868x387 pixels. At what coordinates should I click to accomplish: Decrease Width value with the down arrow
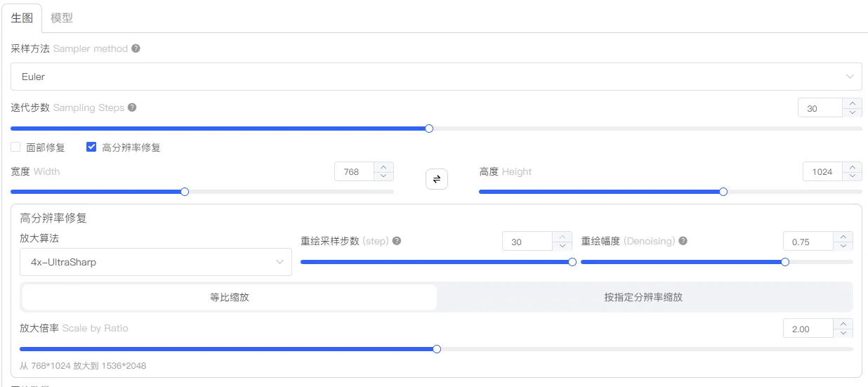point(383,176)
